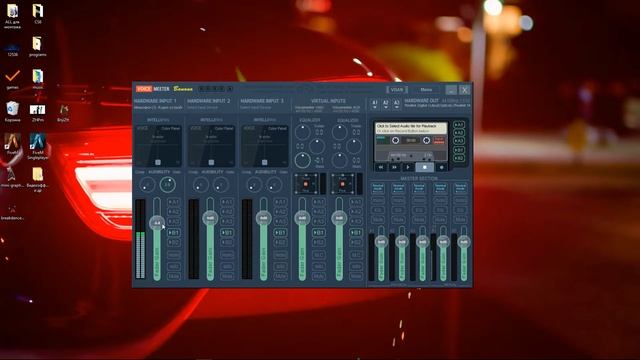This screenshot has height=360, width=640.
Task: Toggle B2 bus on Hardware Input 1
Action: point(174,242)
